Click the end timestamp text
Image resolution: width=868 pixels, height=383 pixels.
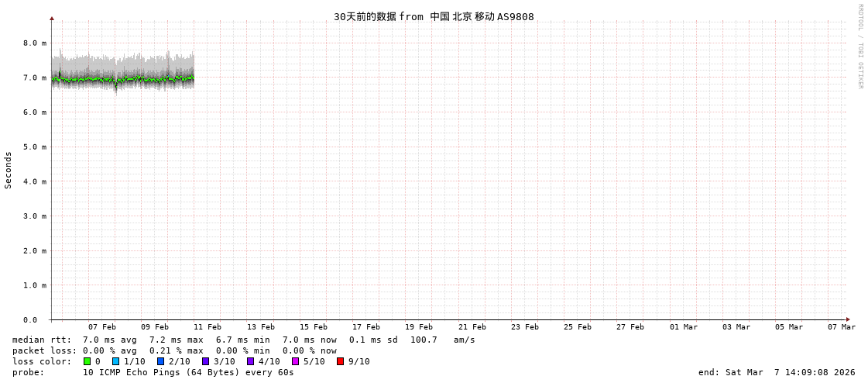point(777,372)
